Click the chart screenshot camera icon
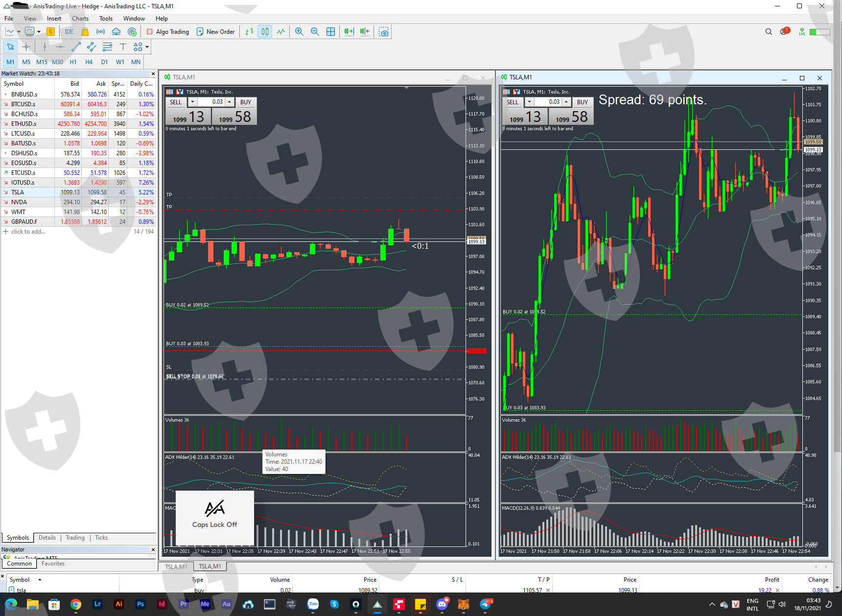Viewport: 842px width, 616px height. tap(384, 32)
